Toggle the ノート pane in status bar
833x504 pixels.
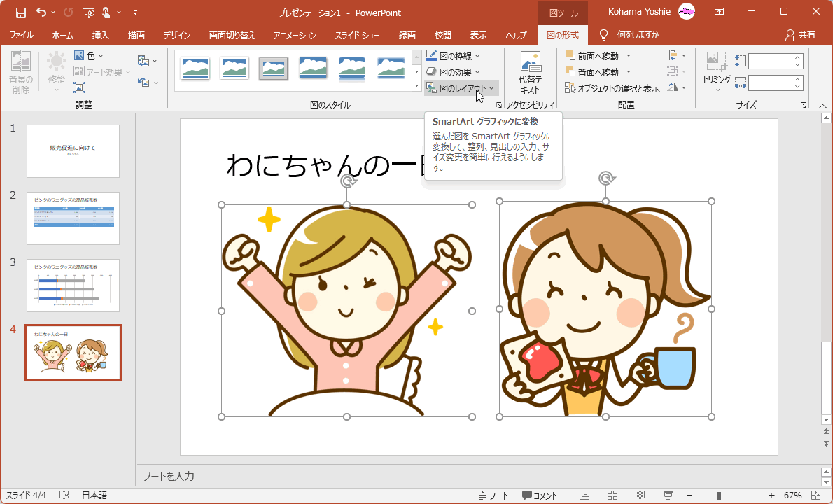[494, 495]
